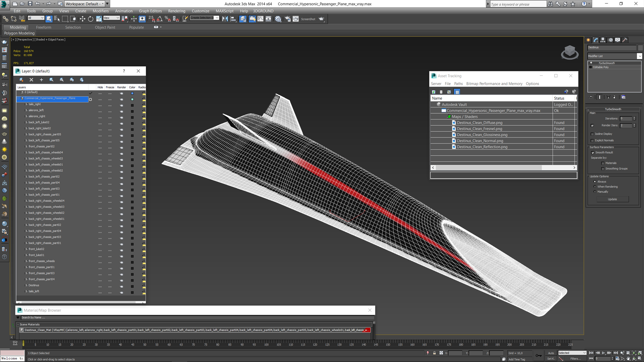This screenshot has height=362, width=644.
Task: Click Pin Stack icon below modifier stack
Action: (591, 97)
